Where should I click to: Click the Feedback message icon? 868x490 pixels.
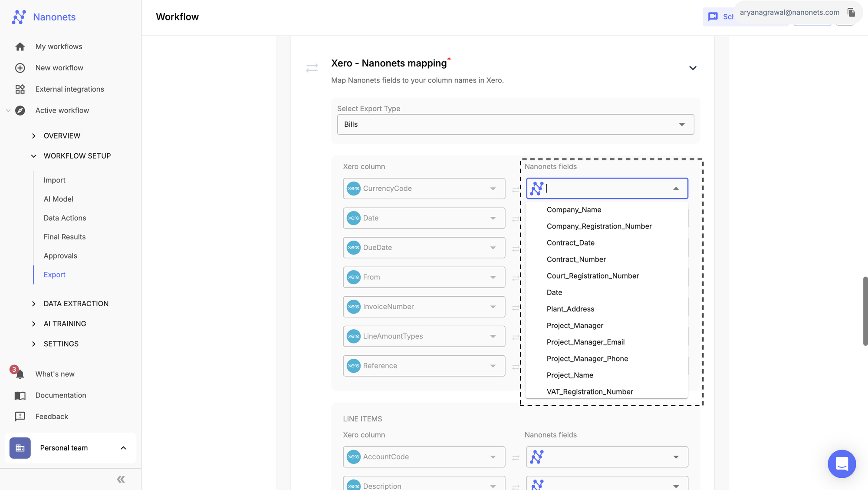20,417
